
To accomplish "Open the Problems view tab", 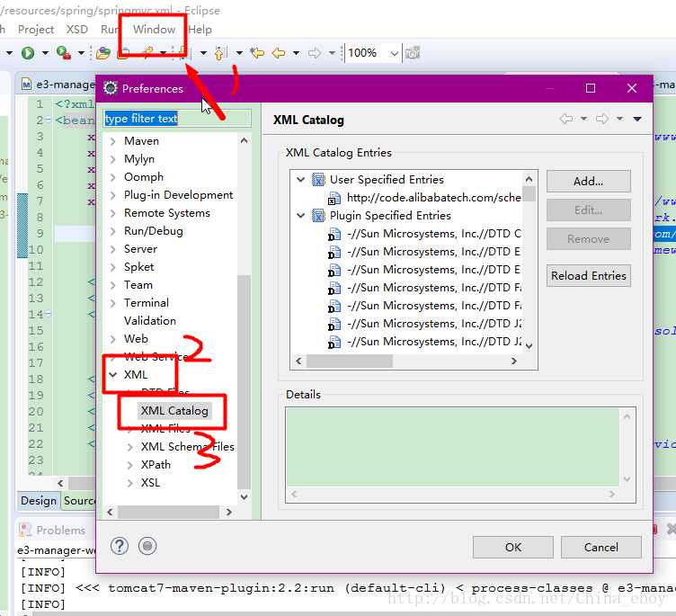I will click(61, 530).
